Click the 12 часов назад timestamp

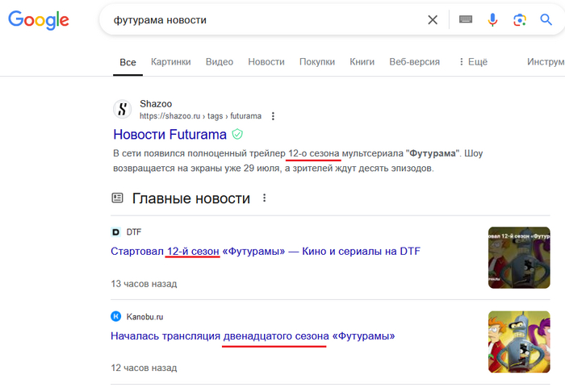144,368
